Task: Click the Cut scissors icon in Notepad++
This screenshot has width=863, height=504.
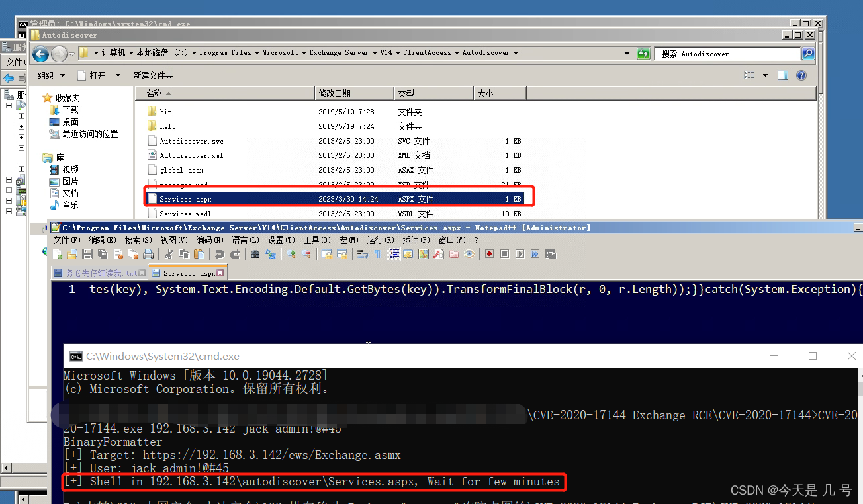Action: 169,254
